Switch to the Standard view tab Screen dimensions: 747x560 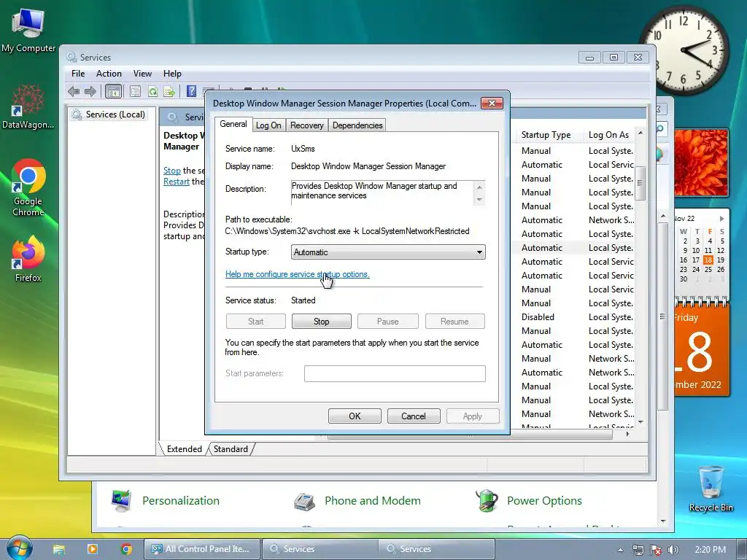231,449
